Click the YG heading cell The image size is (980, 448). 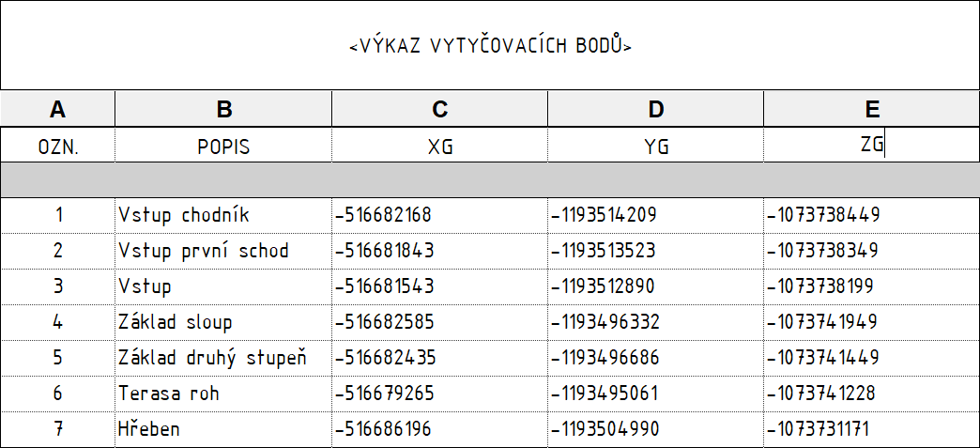(655, 146)
